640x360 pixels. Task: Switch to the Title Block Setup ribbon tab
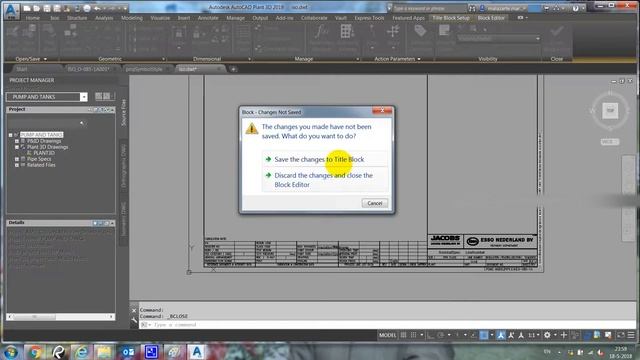pos(451,18)
